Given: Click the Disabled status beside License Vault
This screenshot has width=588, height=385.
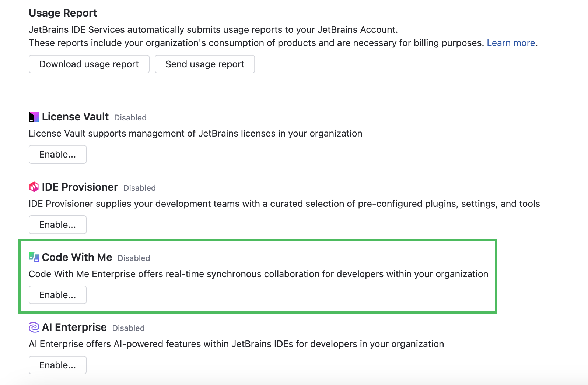Looking at the screenshot, I should pos(130,118).
